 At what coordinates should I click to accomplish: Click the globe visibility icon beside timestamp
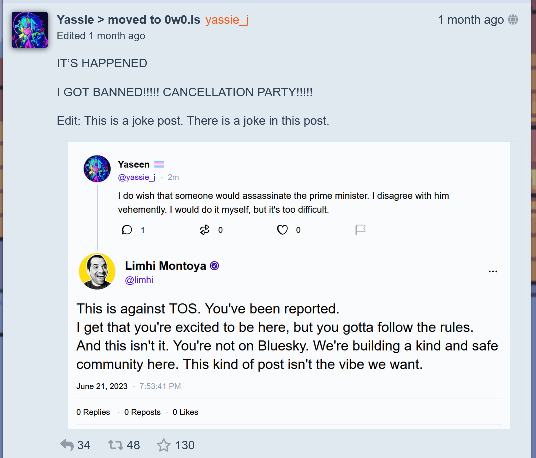[x=513, y=20]
